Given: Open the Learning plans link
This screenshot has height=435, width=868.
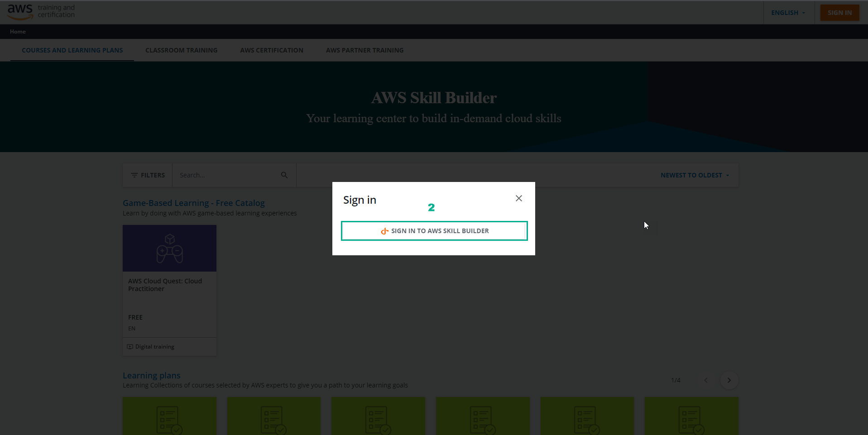Looking at the screenshot, I should (151, 375).
